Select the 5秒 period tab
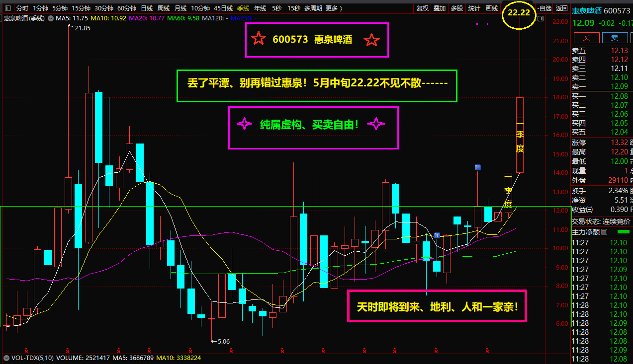Image resolution: width=633 pixels, height=364 pixels. tap(276, 8)
